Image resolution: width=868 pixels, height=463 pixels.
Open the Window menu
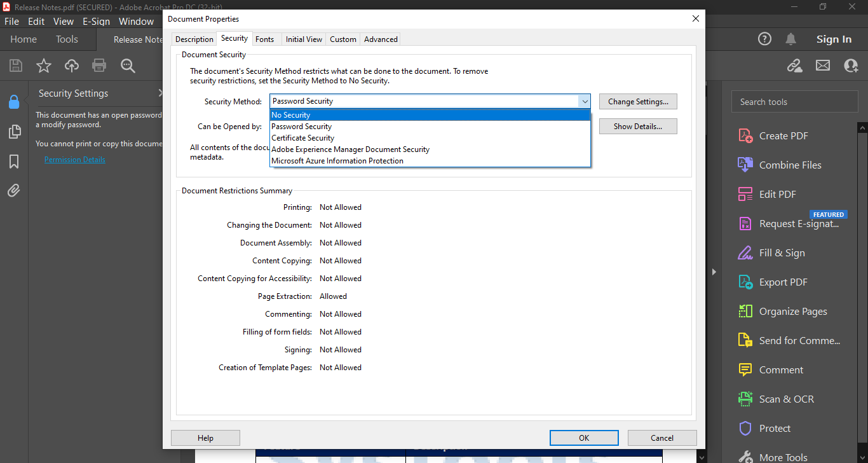137,21
